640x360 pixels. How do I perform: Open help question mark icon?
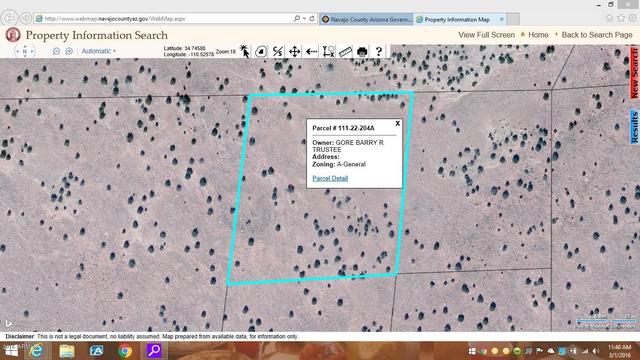(x=379, y=51)
